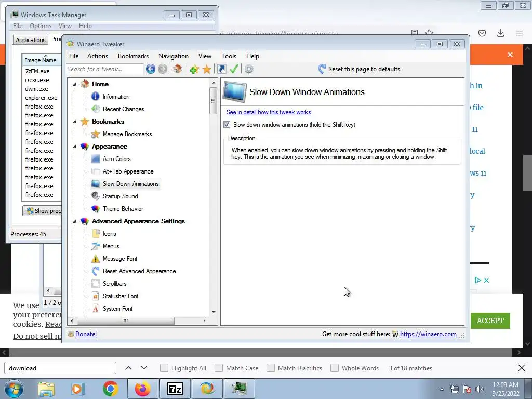Viewport: 532px width, 399px height.
Task: Select the Menus tree item
Action: click(x=111, y=246)
